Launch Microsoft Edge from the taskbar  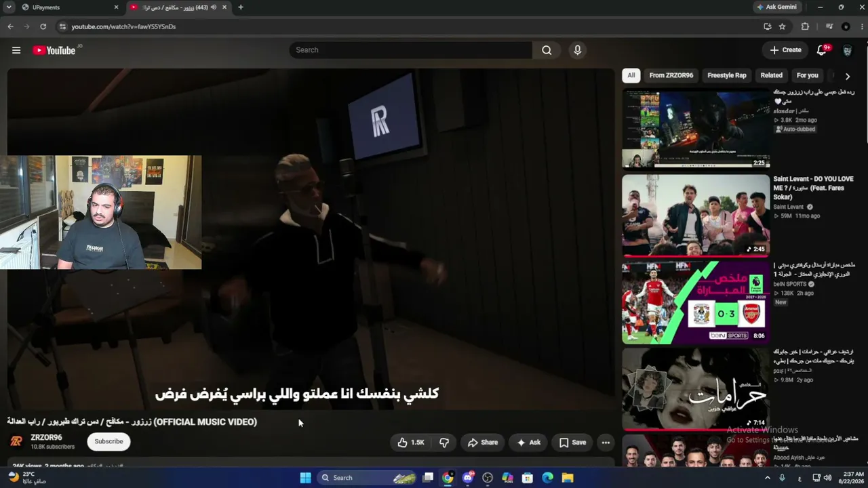tap(547, 478)
